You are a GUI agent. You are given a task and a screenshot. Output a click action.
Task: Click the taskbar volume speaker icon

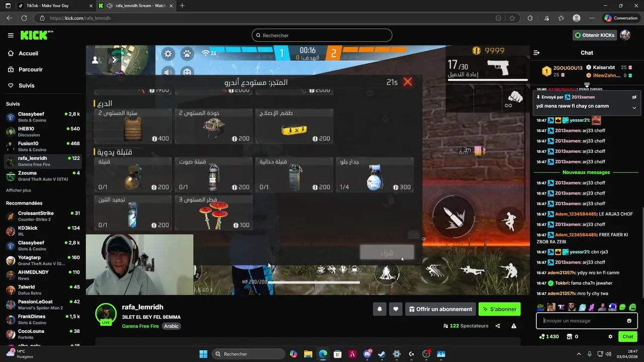(609, 354)
